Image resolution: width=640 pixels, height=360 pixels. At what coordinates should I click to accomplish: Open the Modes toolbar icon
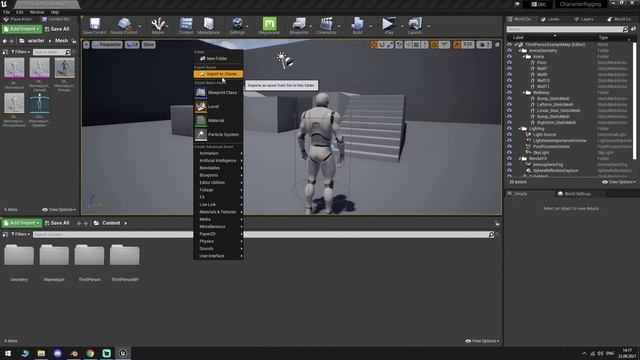point(158,26)
